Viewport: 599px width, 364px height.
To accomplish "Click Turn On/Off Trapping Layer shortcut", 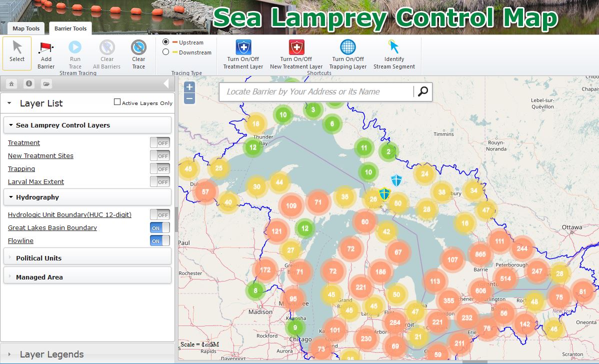I will [x=347, y=46].
